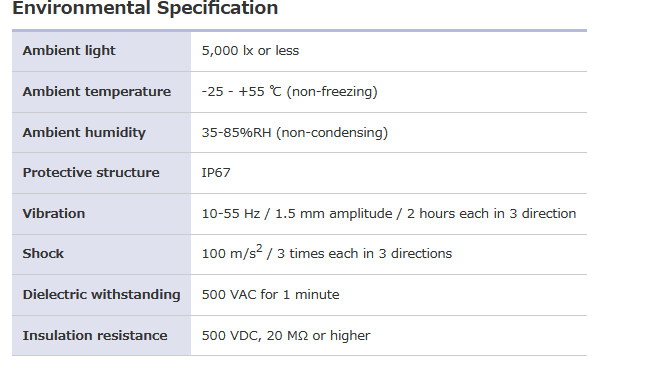Select the Insulation resistance label
658x384 pixels.
click(x=95, y=336)
